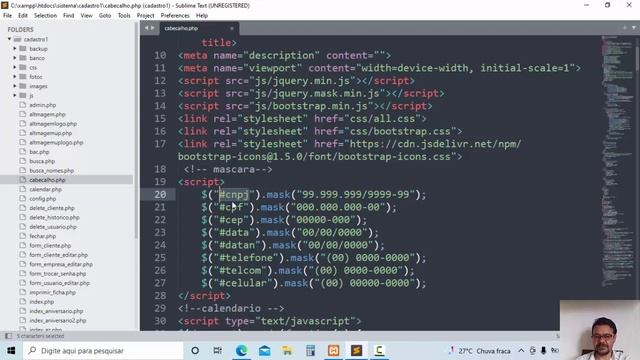This screenshot has width=640, height=360.
Task: Open the Find menu
Action: pos(69,16)
